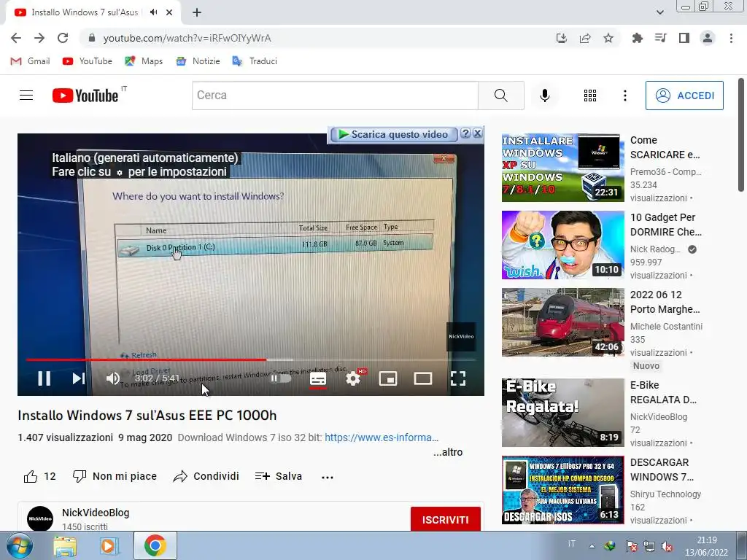Mute the video player volume
This screenshot has height=560, width=747.
(112, 378)
